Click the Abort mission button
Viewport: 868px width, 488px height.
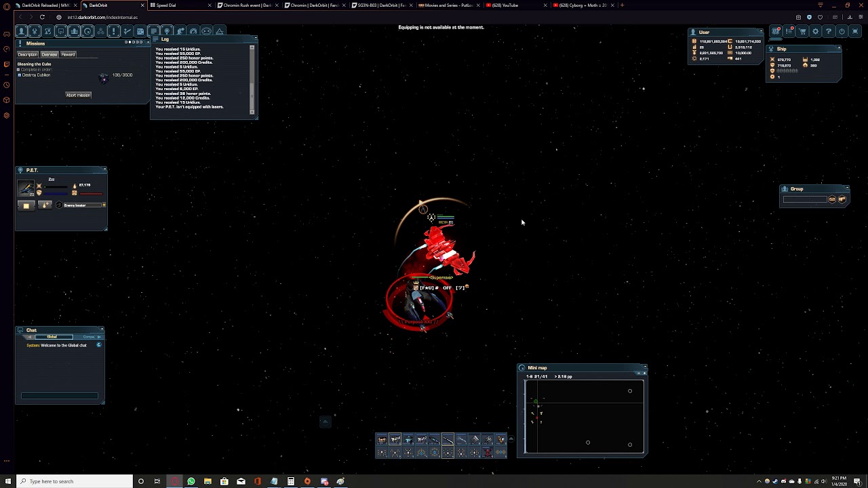[78, 95]
